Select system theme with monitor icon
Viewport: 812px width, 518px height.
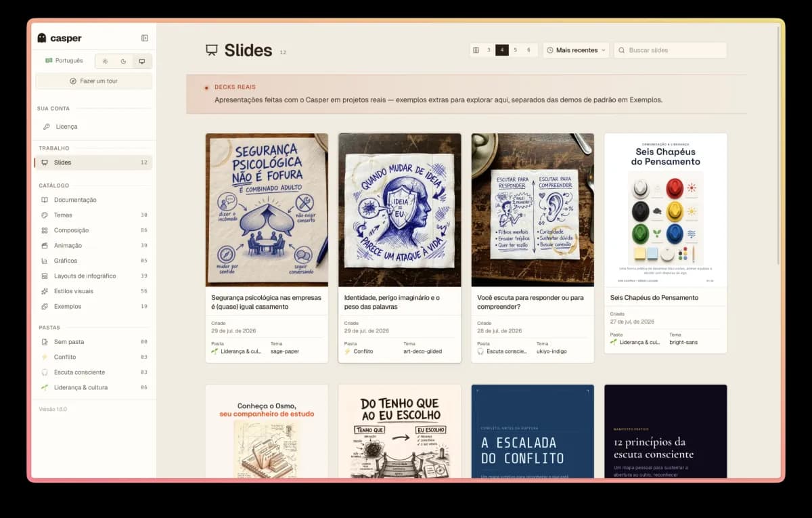point(141,61)
